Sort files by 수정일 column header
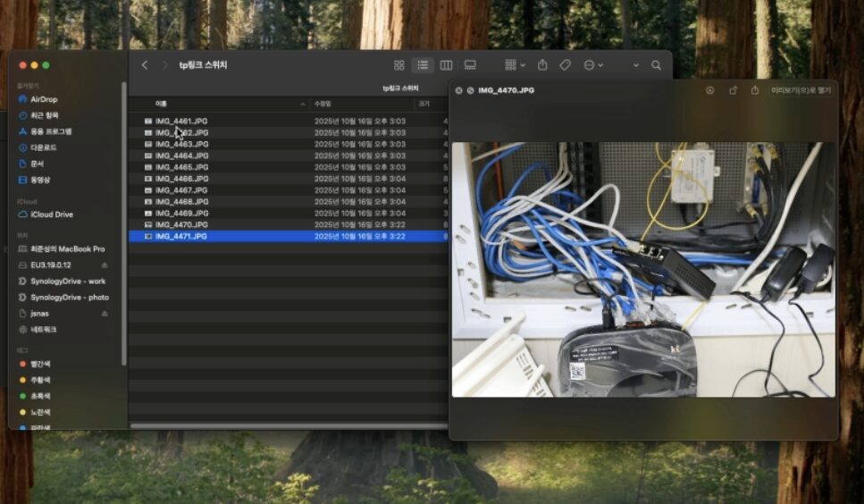The width and height of the screenshot is (864, 504). point(323,104)
